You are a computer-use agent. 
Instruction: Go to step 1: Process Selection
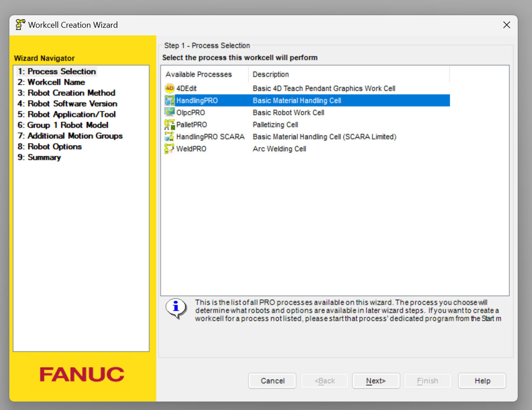[57, 71]
